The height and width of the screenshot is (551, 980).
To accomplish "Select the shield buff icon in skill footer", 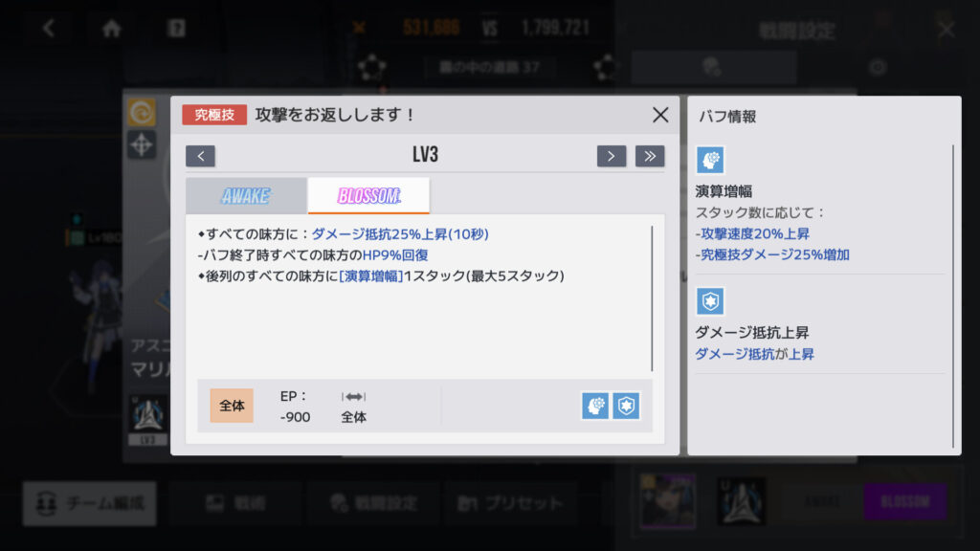I will point(626,406).
